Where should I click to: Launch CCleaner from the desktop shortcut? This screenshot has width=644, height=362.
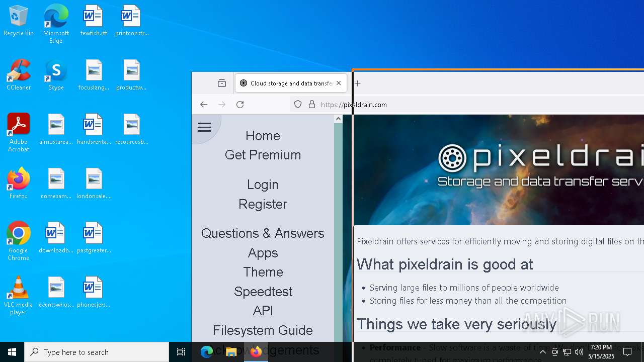tap(19, 75)
